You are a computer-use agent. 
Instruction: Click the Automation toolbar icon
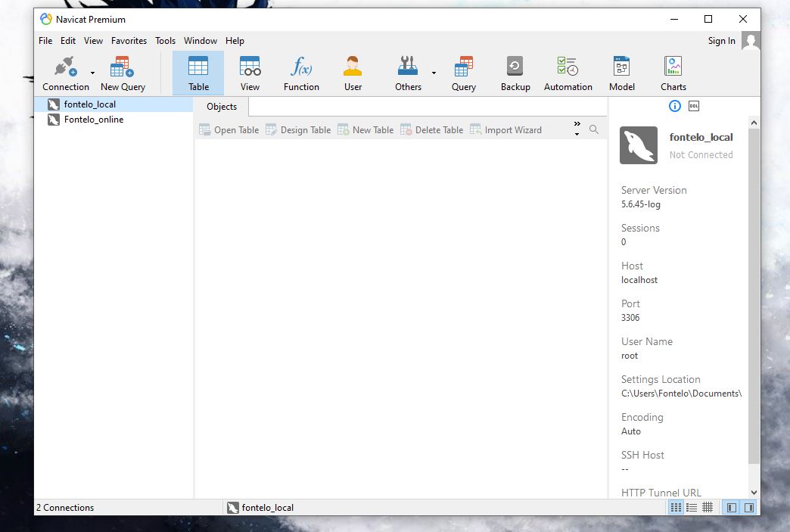coord(568,73)
